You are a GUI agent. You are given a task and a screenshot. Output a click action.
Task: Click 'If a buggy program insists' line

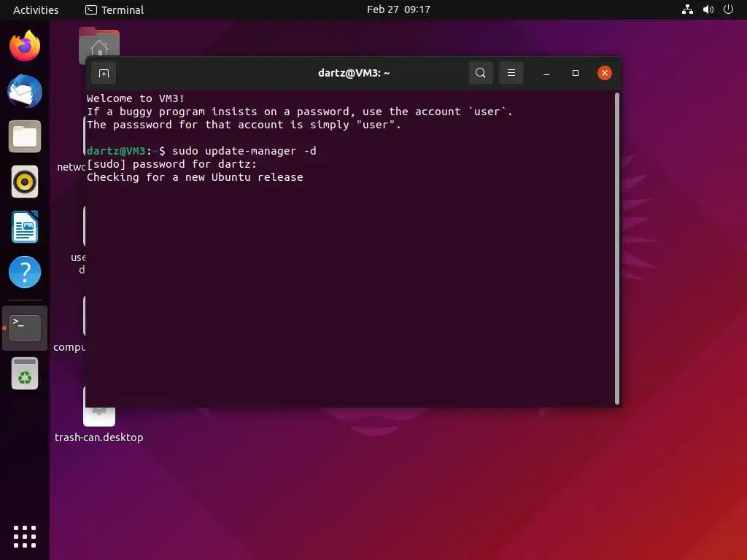[300, 112]
